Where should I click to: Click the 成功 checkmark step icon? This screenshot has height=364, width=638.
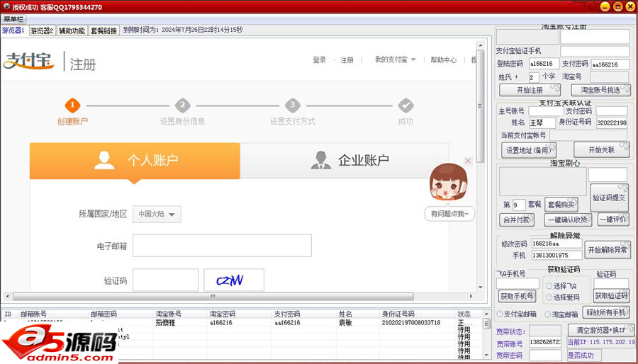point(405,106)
